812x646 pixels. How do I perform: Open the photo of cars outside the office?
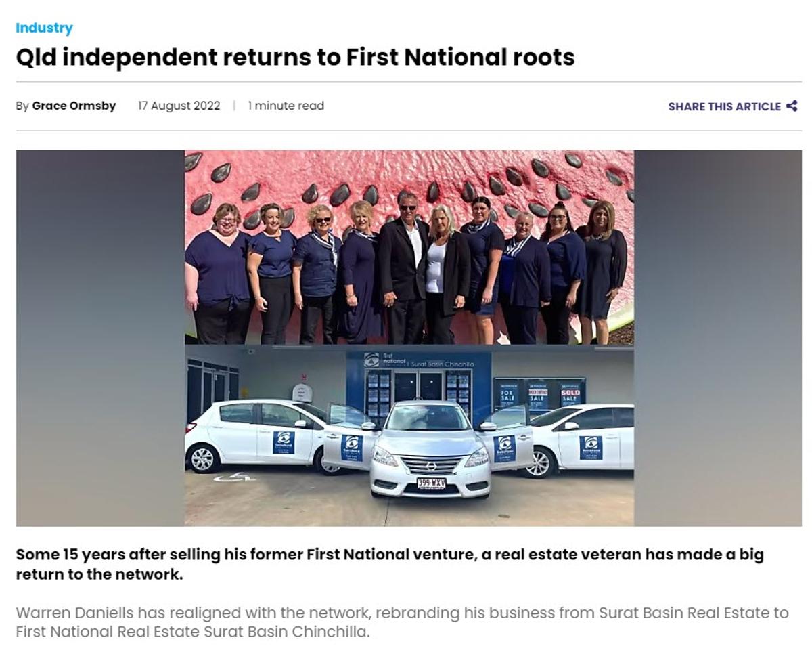point(409,435)
